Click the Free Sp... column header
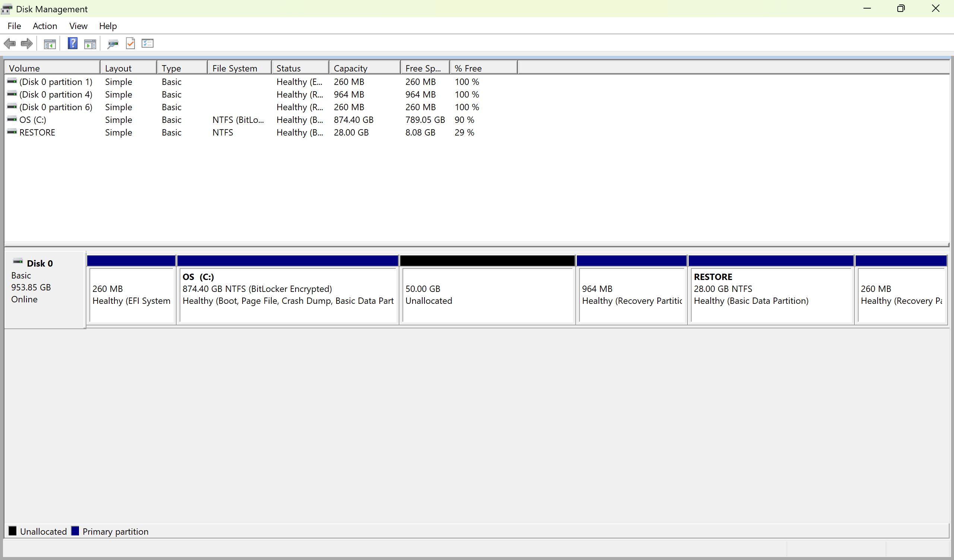The width and height of the screenshot is (954, 560). (x=425, y=68)
